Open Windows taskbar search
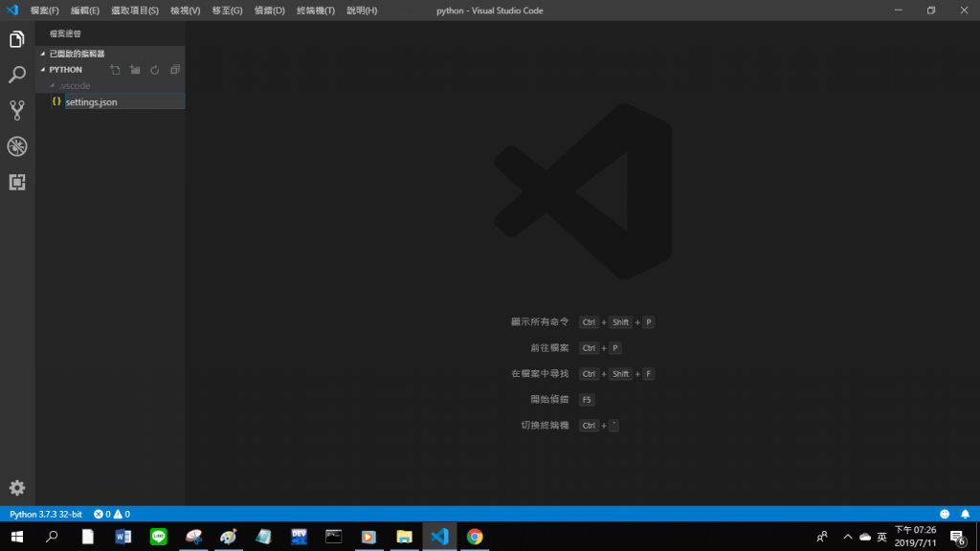The height and width of the screenshot is (551, 980). coord(52,537)
